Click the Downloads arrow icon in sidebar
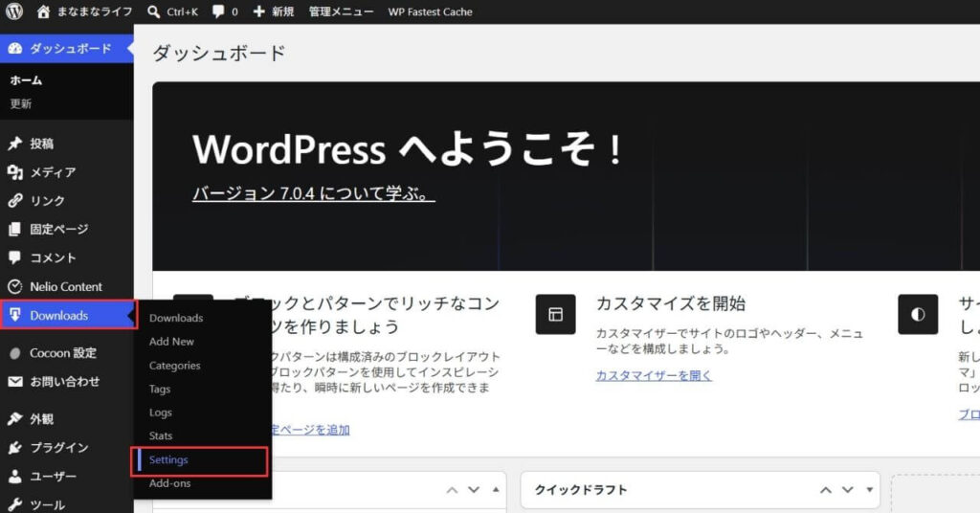The width and height of the screenshot is (980, 513). [x=15, y=315]
